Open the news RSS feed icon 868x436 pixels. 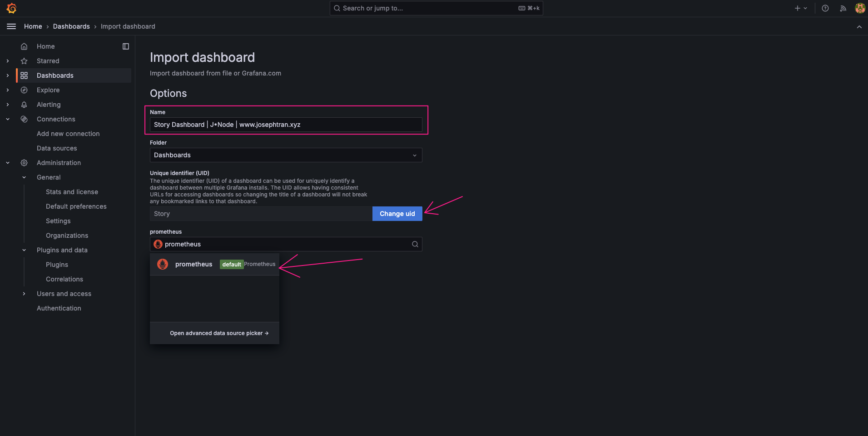click(x=843, y=8)
